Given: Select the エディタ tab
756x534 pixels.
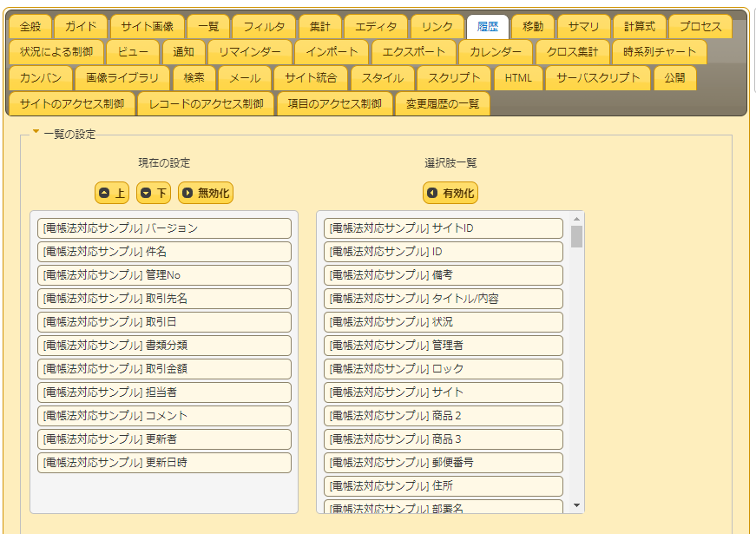Looking at the screenshot, I should 376,27.
